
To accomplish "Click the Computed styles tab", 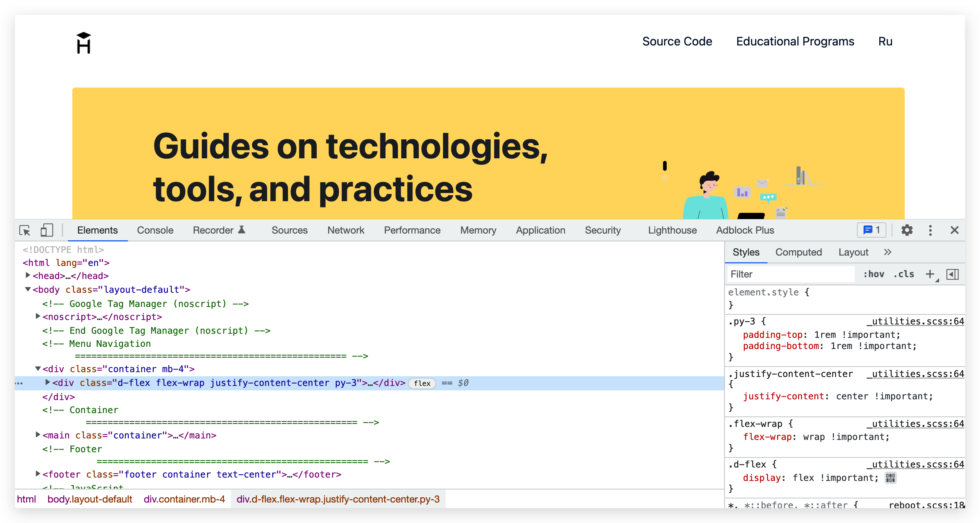I will 798,253.
